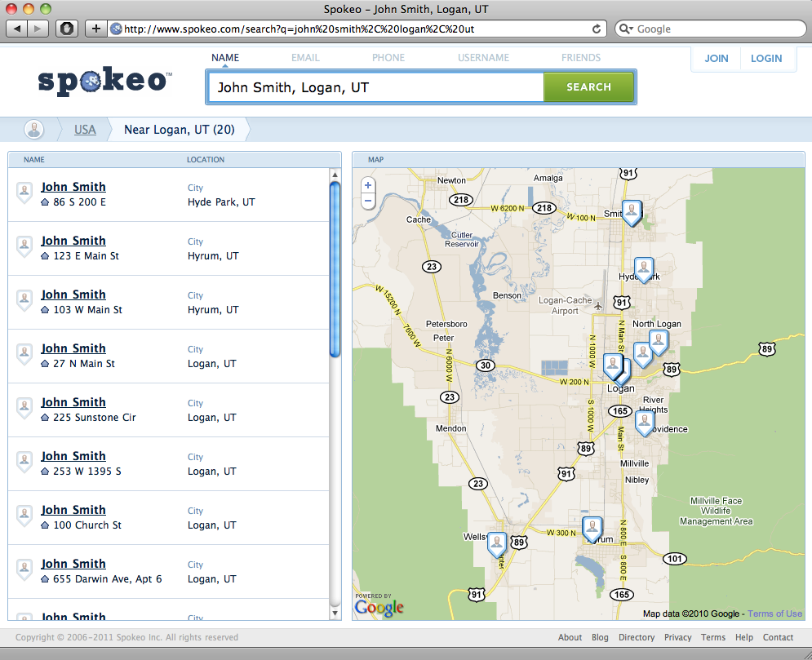Open the Terms footer link
The image size is (812, 660).
coord(713,637)
